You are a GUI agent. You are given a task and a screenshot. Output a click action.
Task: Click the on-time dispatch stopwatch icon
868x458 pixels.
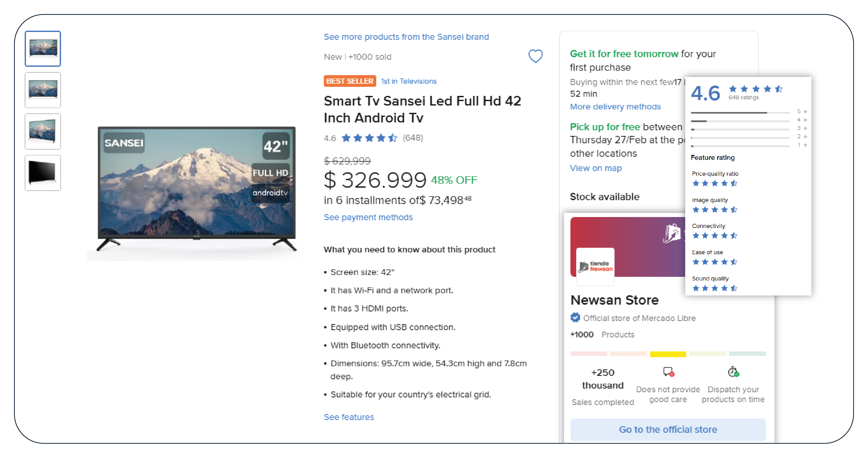tap(733, 372)
